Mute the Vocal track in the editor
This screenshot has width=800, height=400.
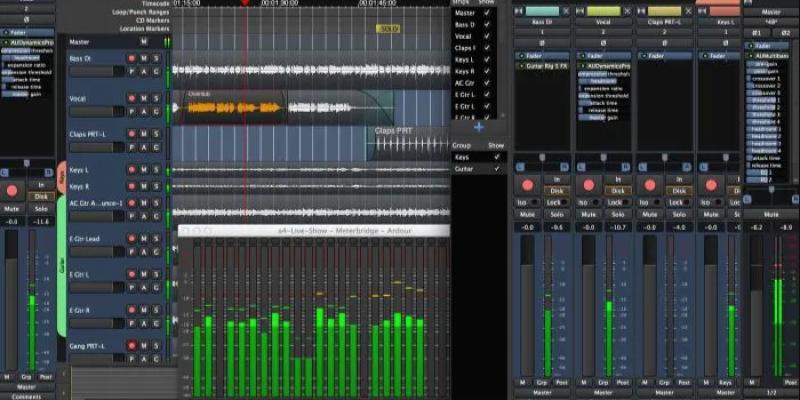(144, 99)
